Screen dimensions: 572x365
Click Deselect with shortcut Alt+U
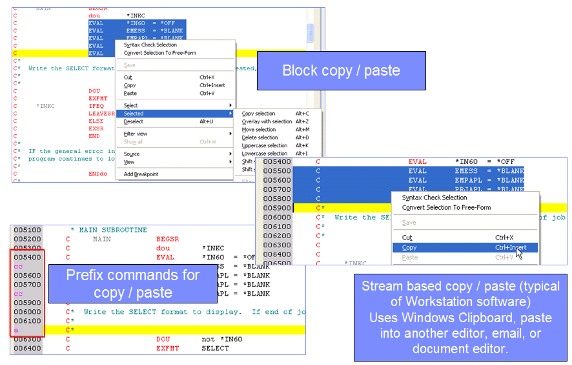(x=174, y=121)
